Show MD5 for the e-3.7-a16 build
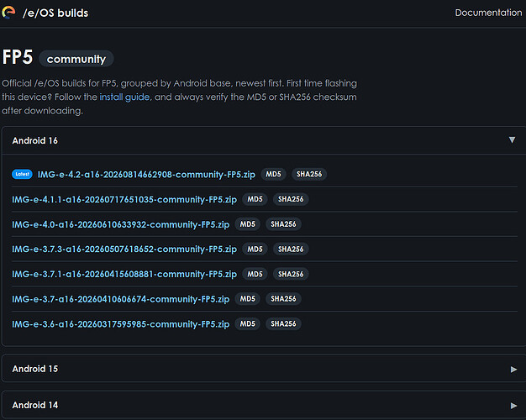Image resolution: width=526 pixels, height=420 pixels. click(248, 298)
